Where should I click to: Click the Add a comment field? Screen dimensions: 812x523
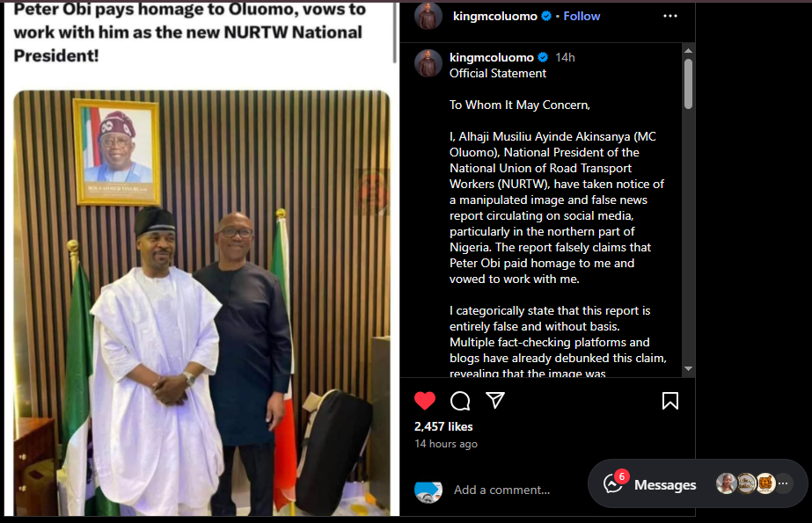click(x=501, y=490)
